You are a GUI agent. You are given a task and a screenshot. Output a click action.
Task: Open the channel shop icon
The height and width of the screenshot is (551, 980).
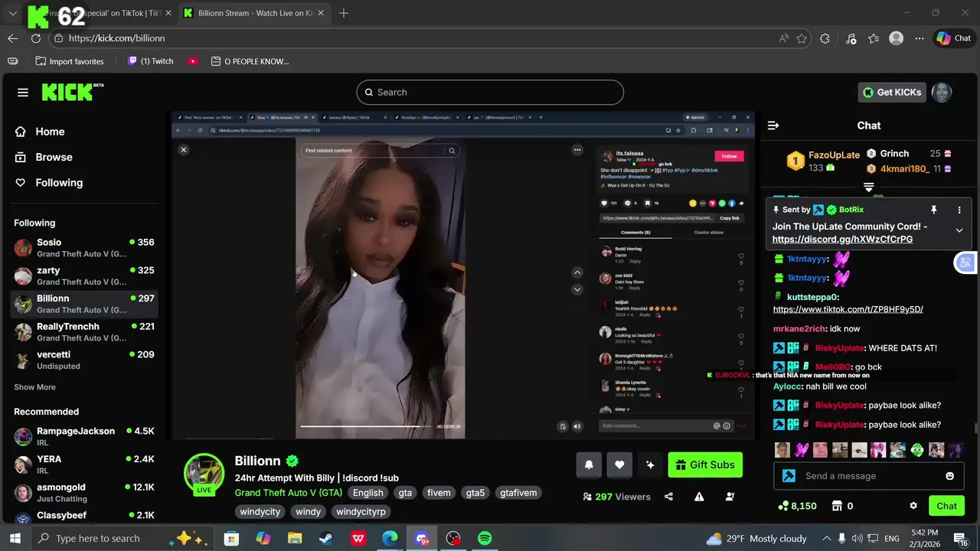tap(838, 506)
